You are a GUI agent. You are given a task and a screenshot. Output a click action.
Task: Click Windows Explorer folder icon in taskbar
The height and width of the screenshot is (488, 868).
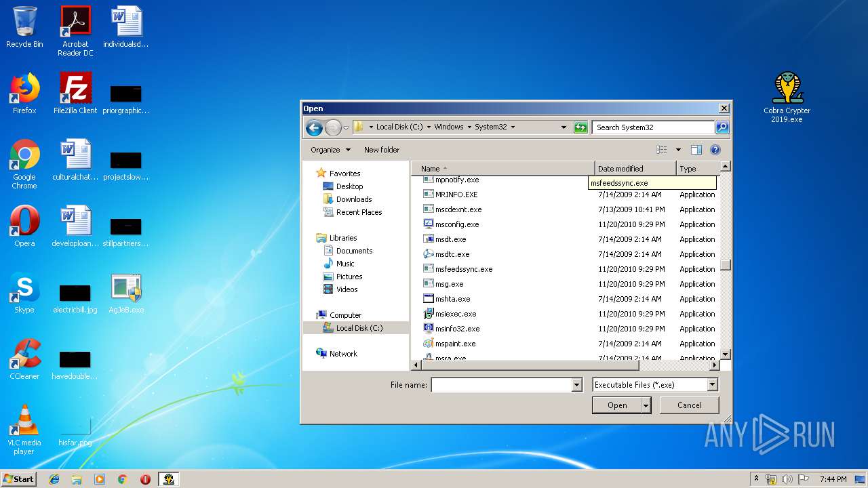pos(77,479)
